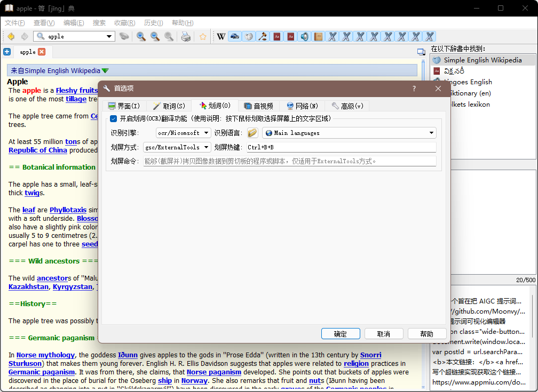Viewport: 538px width, 392px height.
Task: Click 取消 to cancel preferences
Action: (x=384, y=334)
